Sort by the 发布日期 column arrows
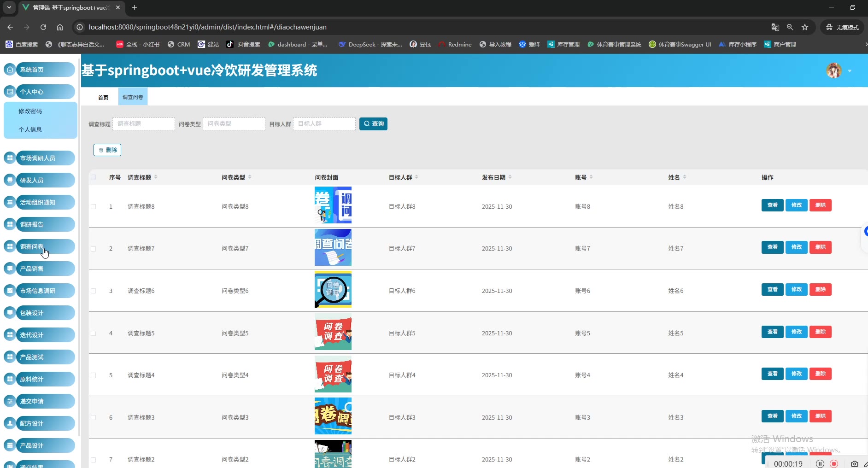 tap(510, 177)
